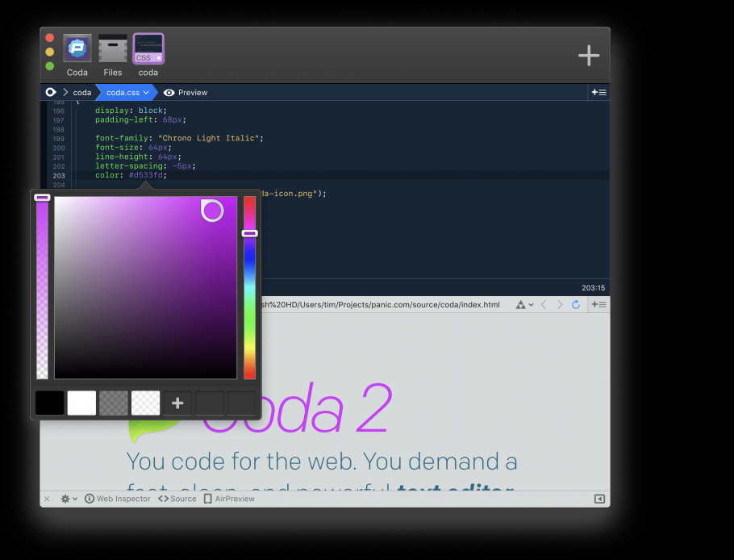
Task: Click the color value #d533fd in the code
Action: coord(146,175)
